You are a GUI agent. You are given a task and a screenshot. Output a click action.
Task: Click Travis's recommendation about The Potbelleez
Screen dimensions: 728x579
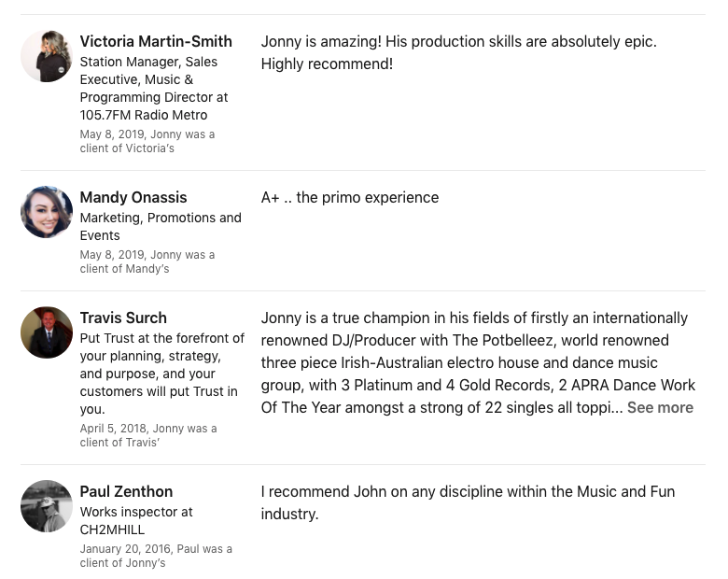478,362
